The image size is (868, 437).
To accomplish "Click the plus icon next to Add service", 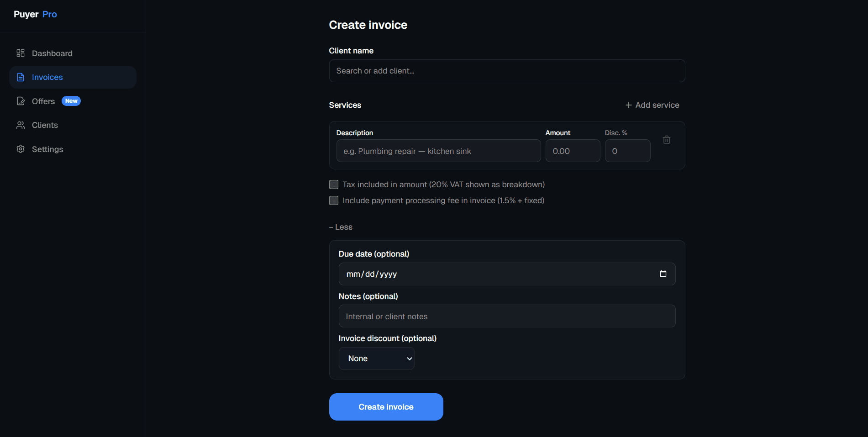I will click(x=628, y=105).
